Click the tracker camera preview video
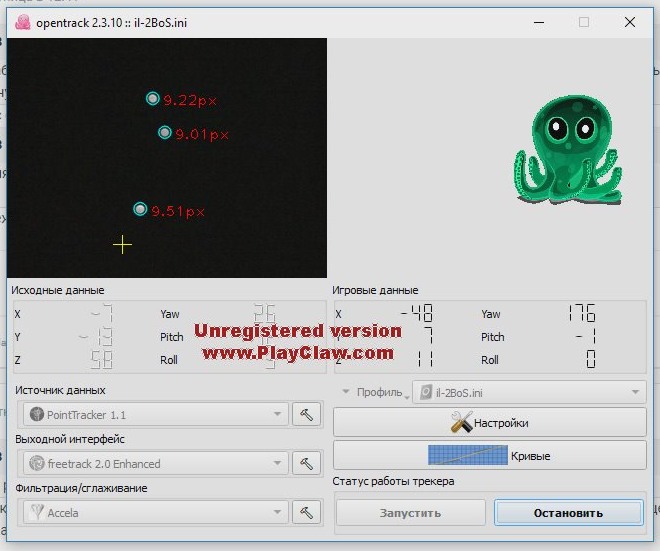Screen dimensions: 660x551 click(167, 158)
